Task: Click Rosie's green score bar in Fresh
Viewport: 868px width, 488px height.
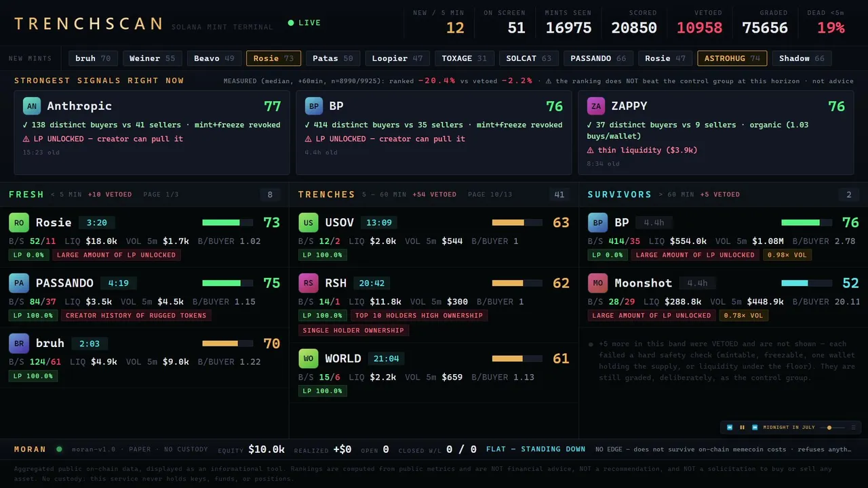Action: pyautogui.click(x=228, y=222)
